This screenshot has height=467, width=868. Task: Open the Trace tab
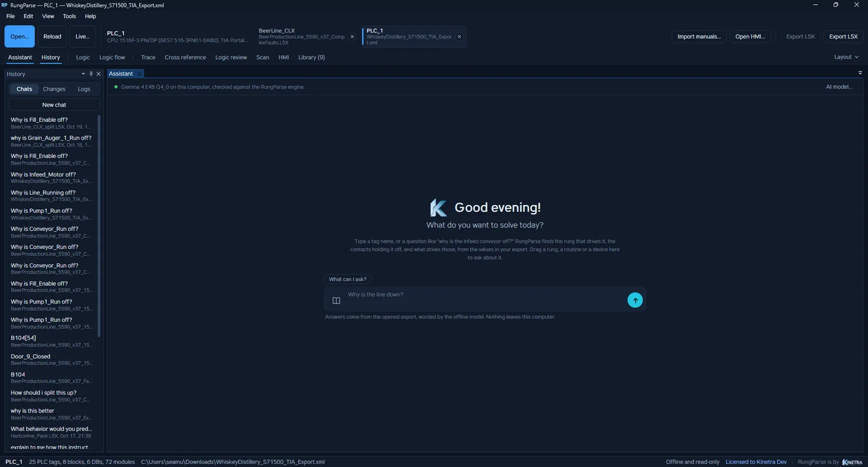(x=148, y=58)
